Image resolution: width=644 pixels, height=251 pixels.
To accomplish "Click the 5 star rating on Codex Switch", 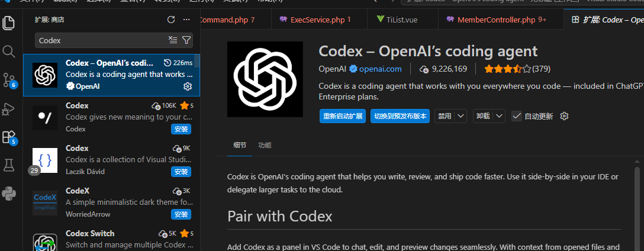I will click(x=186, y=234).
